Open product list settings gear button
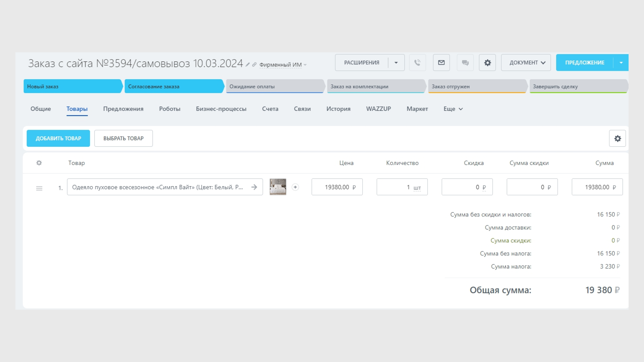 (617, 138)
